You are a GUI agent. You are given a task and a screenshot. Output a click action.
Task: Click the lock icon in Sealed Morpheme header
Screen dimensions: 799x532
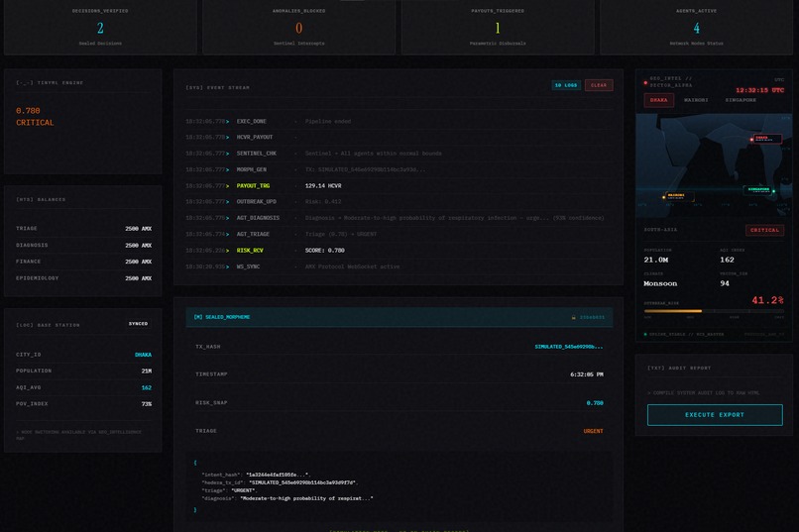point(573,317)
